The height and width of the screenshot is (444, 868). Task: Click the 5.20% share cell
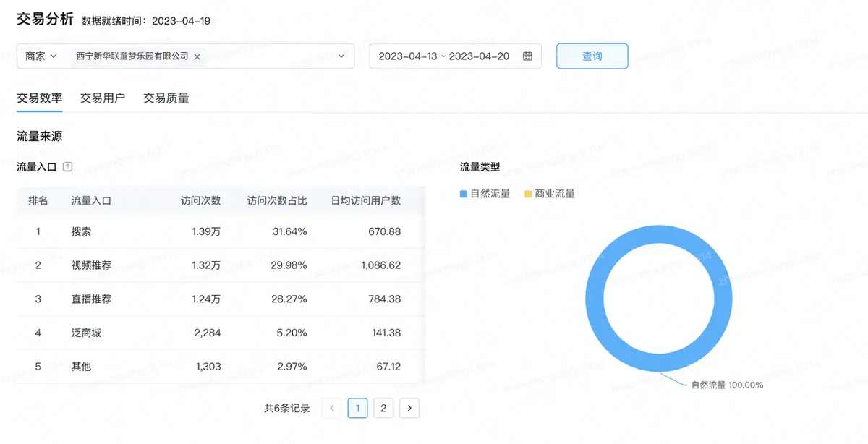pyautogui.click(x=292, y=333)
